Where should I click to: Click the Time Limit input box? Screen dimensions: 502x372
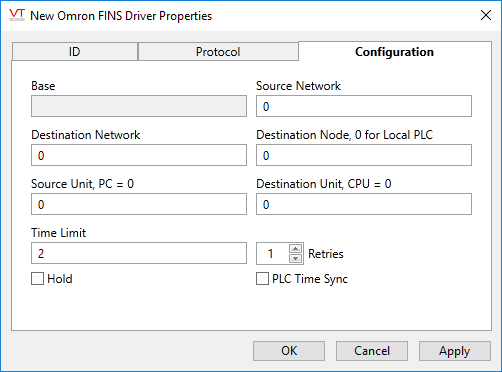pyautogui.click(x=139, y=253)
